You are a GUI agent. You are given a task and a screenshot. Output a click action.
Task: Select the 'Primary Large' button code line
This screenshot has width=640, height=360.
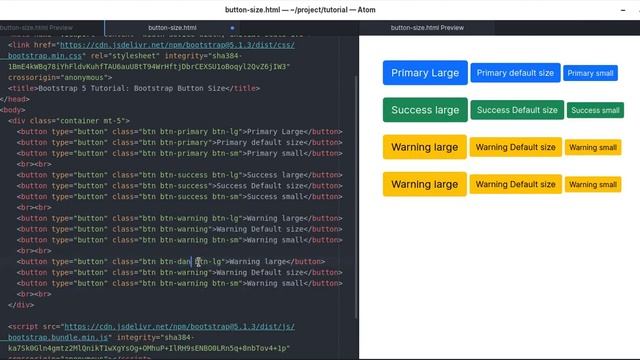click(180, 132)
